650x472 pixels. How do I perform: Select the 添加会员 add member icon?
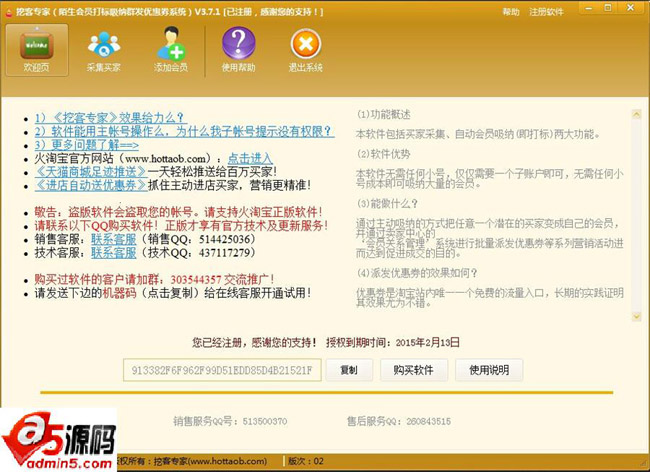point(171,50)
